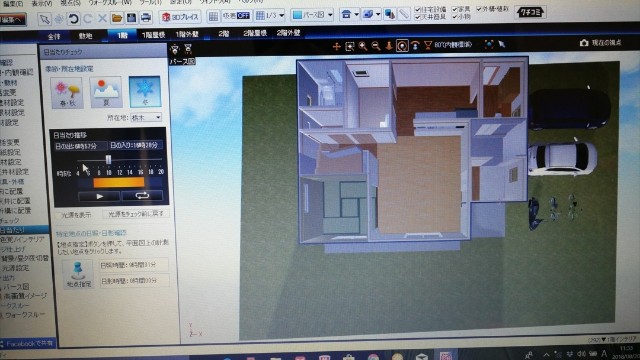Viewport: 640px width, 360px height.
Task: Switch to the 1階 tab
Action: [x=122, y=36]
